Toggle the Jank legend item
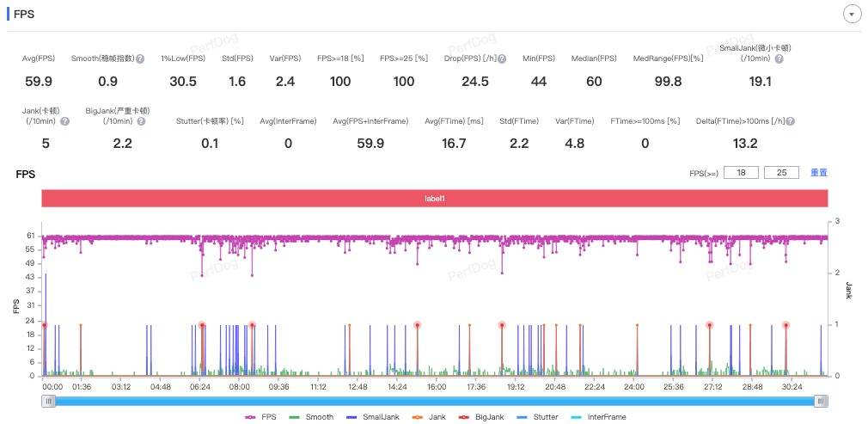 point(431,417)
